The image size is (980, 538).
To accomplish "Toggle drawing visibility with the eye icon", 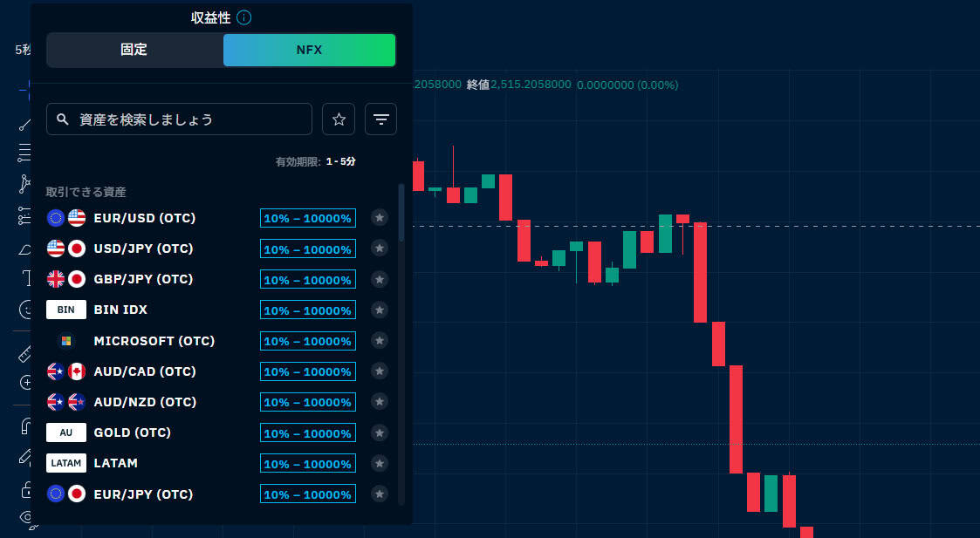I will (x=25, y=518).
